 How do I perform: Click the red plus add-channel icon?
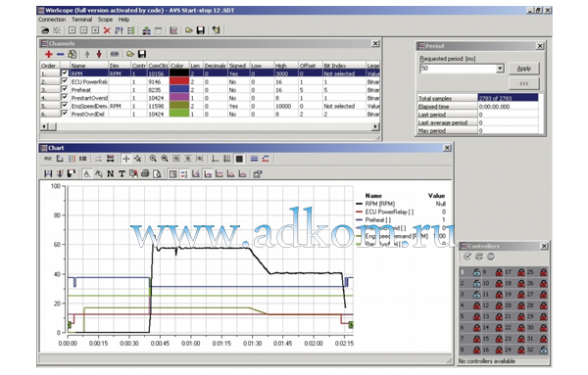point(48,54)
